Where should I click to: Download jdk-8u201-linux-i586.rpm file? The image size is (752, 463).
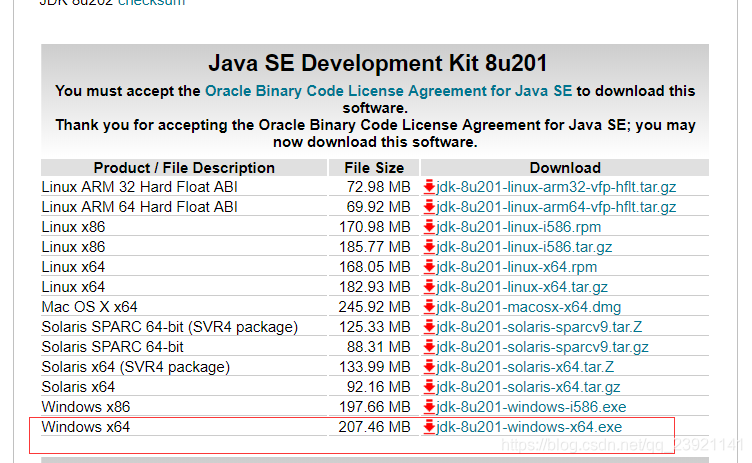click(518, 227)
